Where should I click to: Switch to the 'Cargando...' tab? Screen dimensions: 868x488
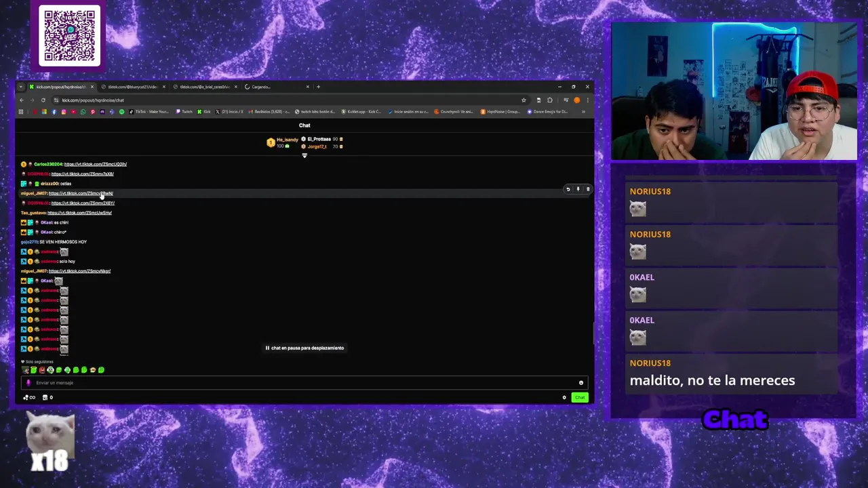pyautogui.click(x=275, y=87)
